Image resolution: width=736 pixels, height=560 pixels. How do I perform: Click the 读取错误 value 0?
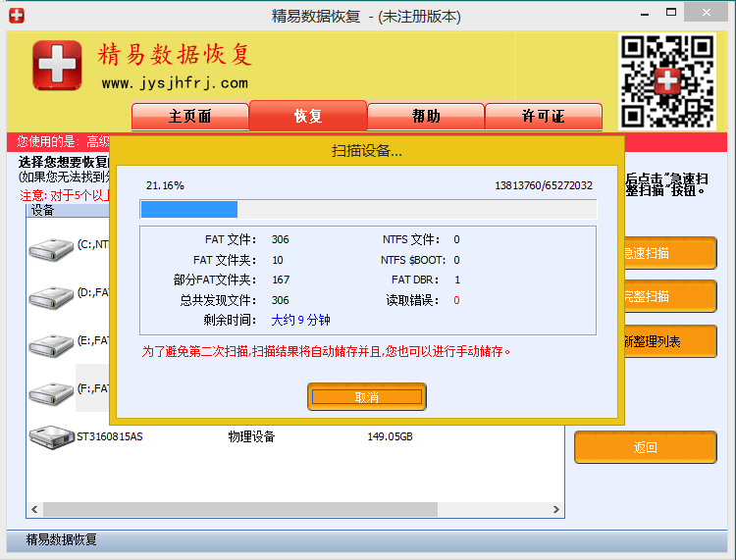456,300
